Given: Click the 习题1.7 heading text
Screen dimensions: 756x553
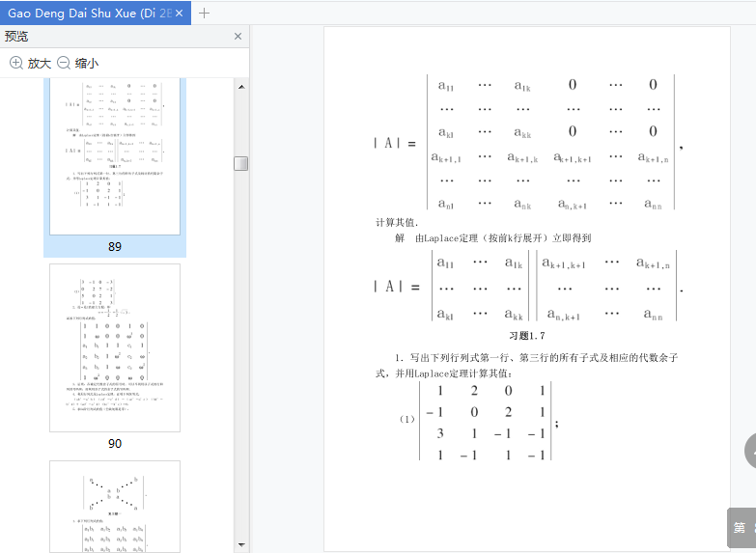Looking at the screenshot, I should (x=527, y=336).
